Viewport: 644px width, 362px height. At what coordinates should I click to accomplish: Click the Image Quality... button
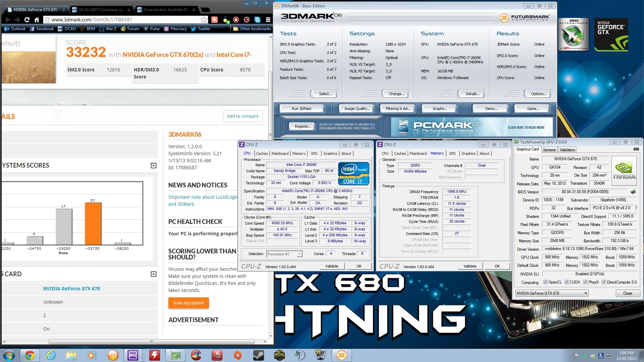(357, 109)
